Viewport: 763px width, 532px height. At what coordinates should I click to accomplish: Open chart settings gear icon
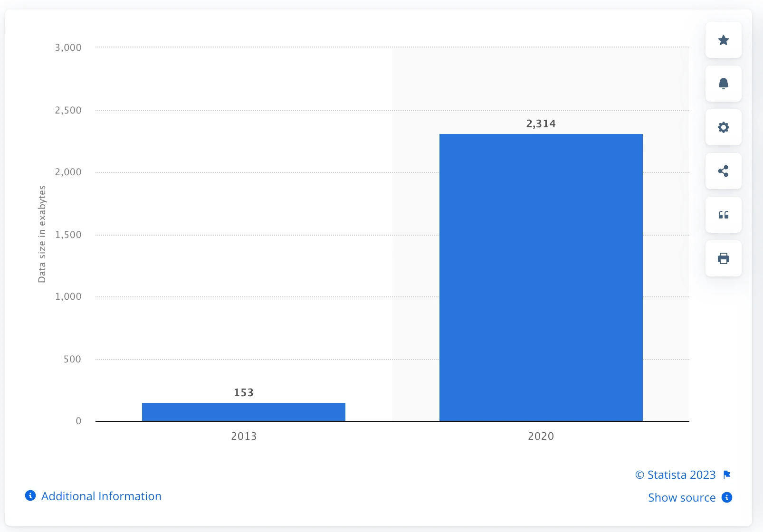coord(724,127)
